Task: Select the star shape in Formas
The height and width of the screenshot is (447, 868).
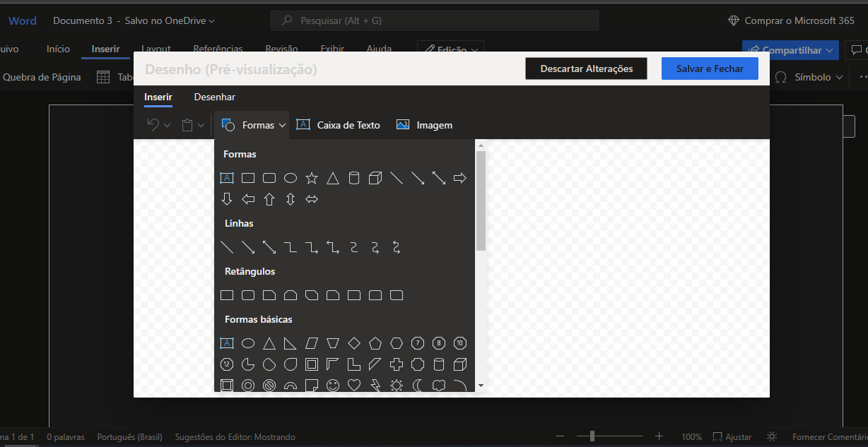Action: (312, 178)
